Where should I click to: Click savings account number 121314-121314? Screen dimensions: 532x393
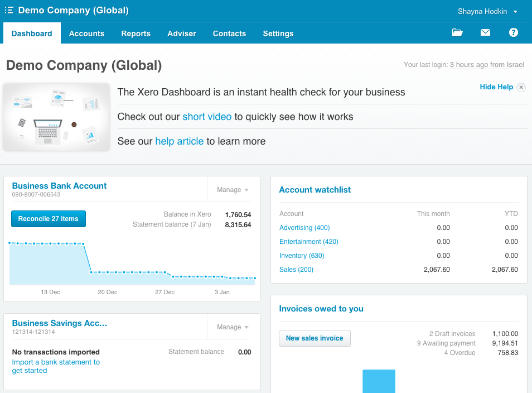(x=33, y=332)
